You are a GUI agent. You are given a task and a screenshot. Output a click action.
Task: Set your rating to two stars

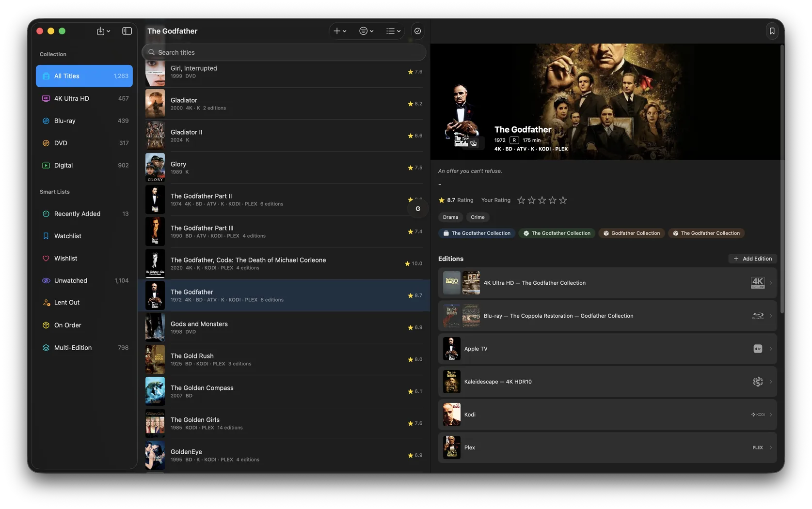click(x=532, y=200)
